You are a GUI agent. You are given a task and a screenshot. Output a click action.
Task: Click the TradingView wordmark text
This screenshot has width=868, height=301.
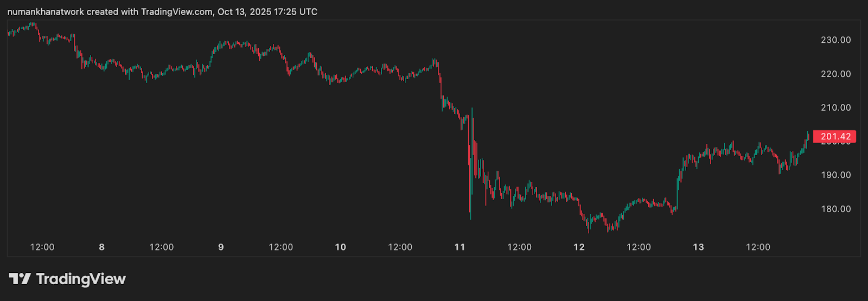tap(81, 279)
